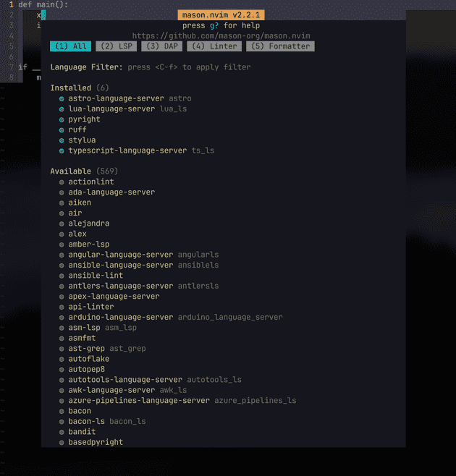This screenshot has height=476, width=456.
Task: Click the installed icon next to stylua
Action: coord(62,140)
